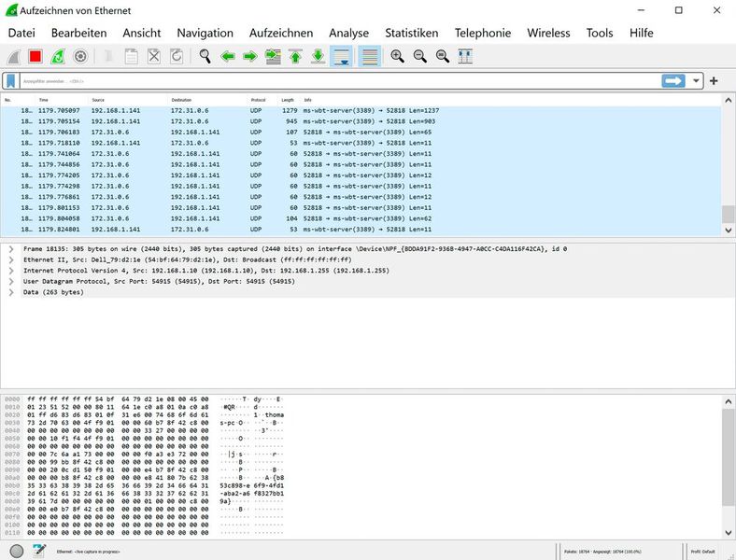Open the Bearbeiten menu

click(x=78, y=33)
